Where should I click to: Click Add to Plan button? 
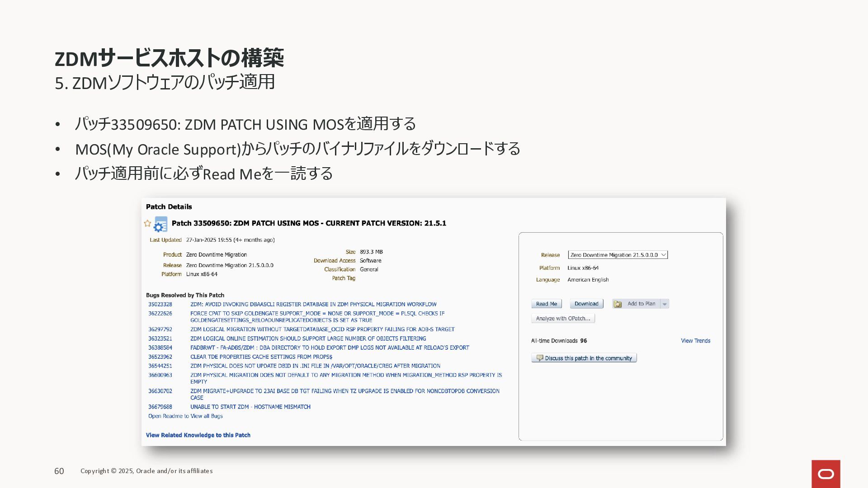coord(636,304)
